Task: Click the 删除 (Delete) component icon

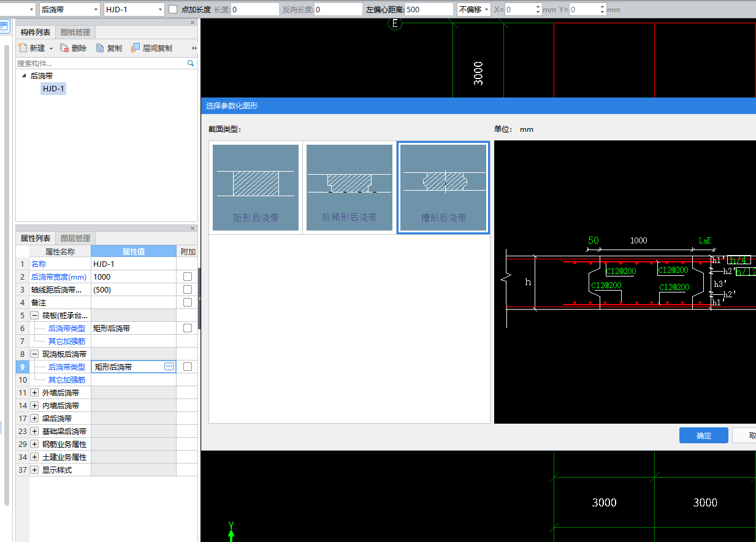Action: pyautogui.click(x=64, y=48)
